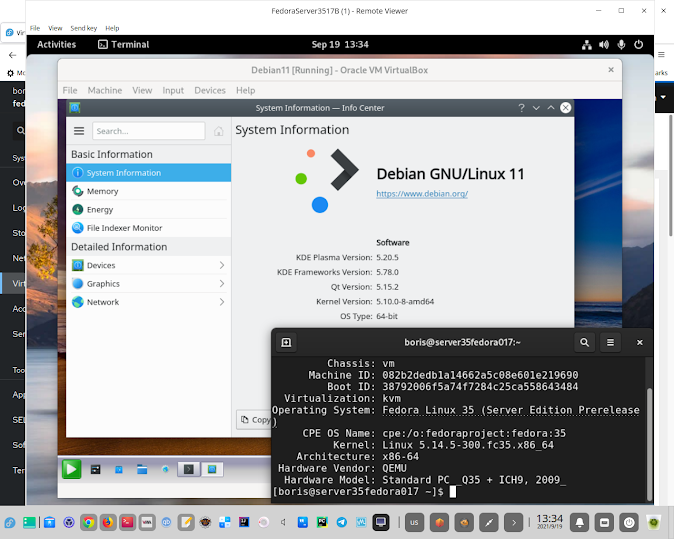Click the Info Center search field

[149, 131]
